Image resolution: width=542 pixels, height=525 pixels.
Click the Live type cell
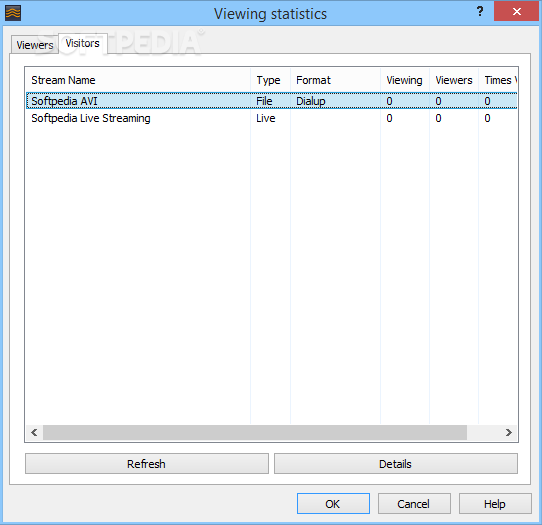(266, 118)
